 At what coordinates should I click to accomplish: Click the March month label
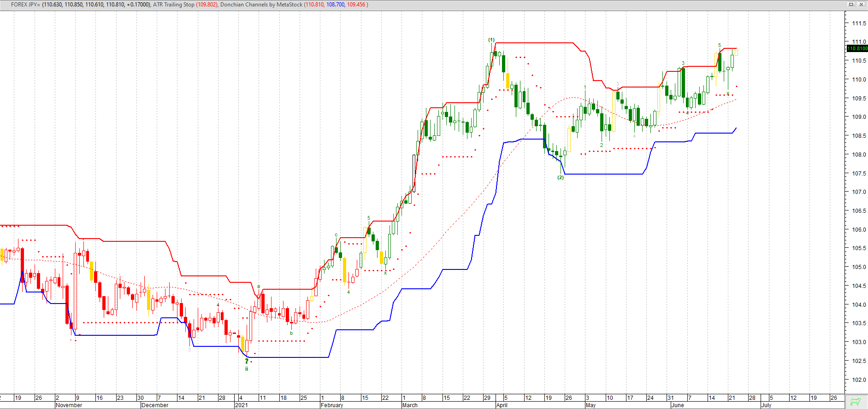pos(410,405)
